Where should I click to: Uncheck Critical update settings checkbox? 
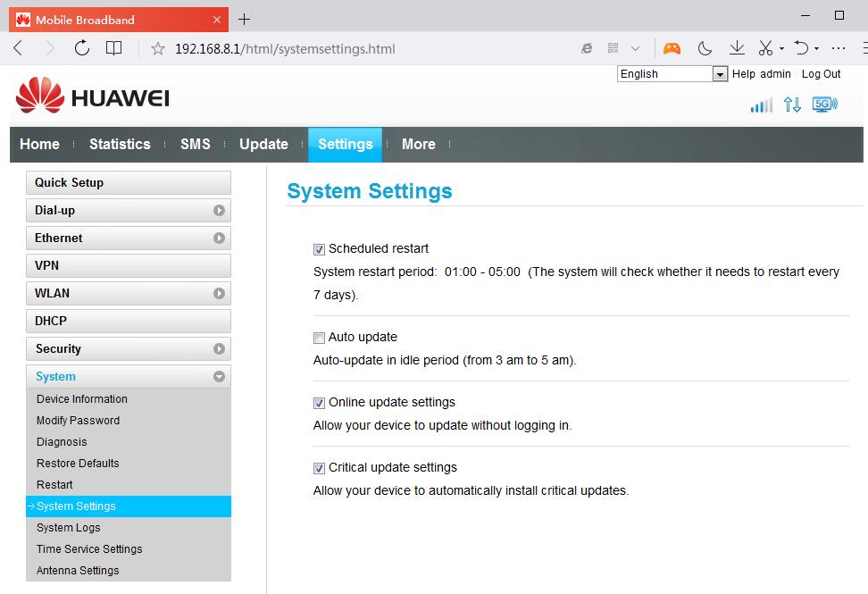[x=319, y=468]
